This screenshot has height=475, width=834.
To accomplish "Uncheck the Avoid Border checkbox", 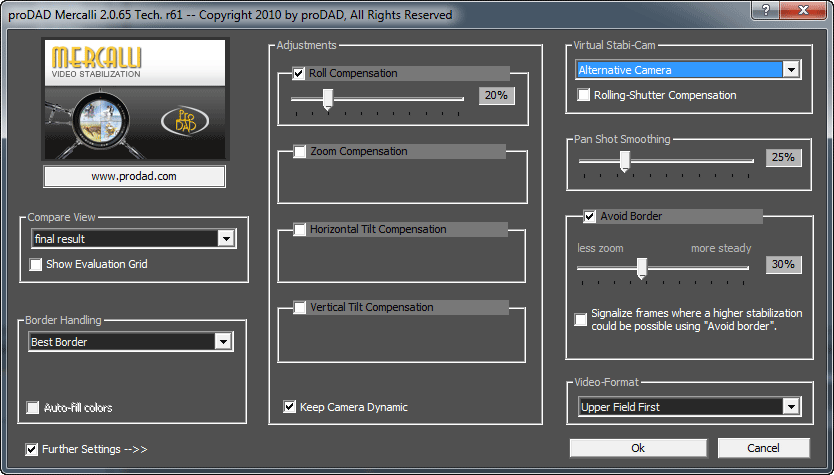I will tap(589, 216).
